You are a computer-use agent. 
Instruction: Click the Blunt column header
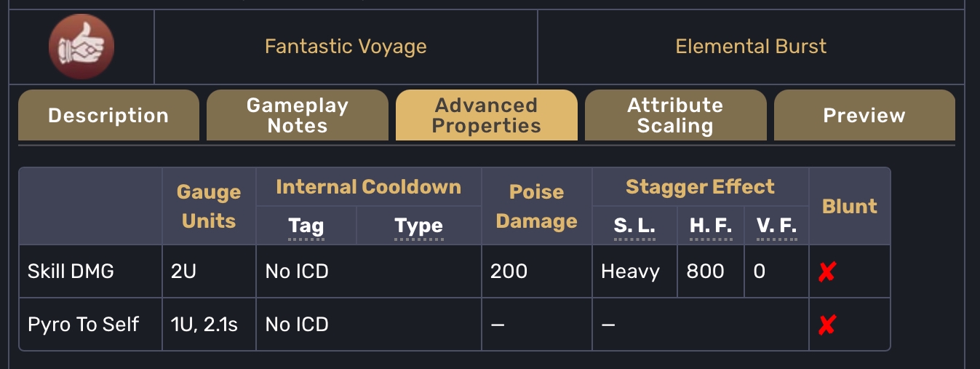(850, 207)
